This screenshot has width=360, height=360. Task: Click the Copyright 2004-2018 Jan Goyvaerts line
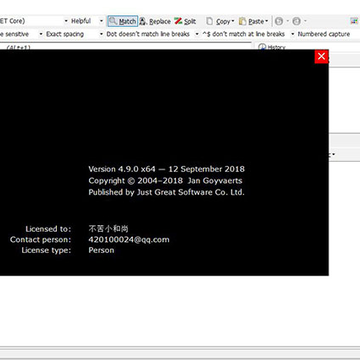[x=165, y=181]
